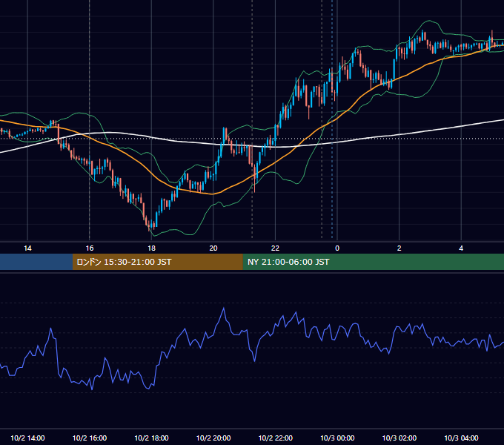This screenshot has width=504, height=445.
Task: Click the 10/2 20:00 label on the lower axis
Action: (x=213, y=438)
